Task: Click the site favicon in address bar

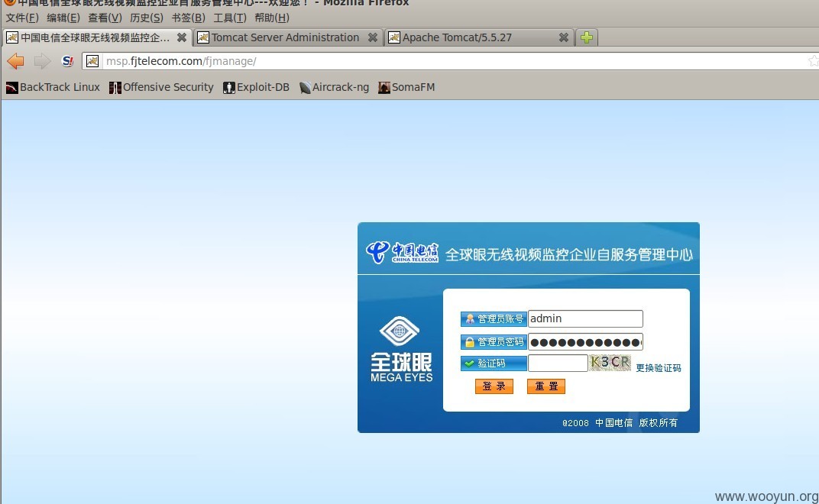Action: (92, 61)
